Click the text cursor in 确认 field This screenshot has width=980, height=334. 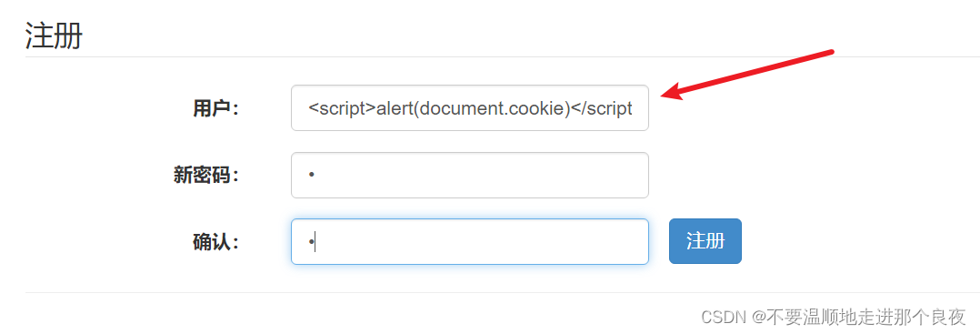[315, 242]
